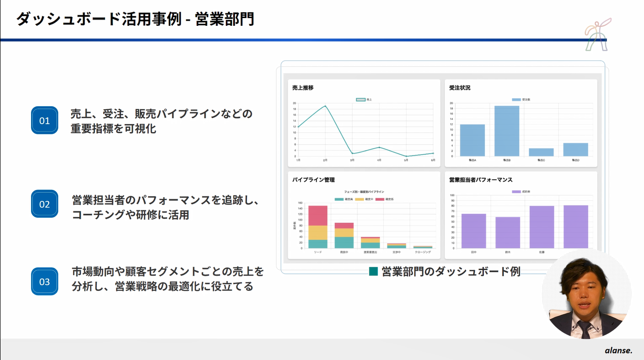This screenshot has width=644, height=360.
Task: Click the 営業担当者パフォーマンス card title
Action: pyautogui.click(x=480, y=180)
